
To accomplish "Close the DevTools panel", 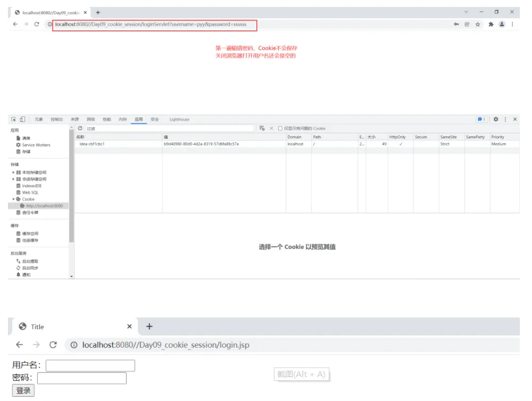I will [x=515, y=120].
